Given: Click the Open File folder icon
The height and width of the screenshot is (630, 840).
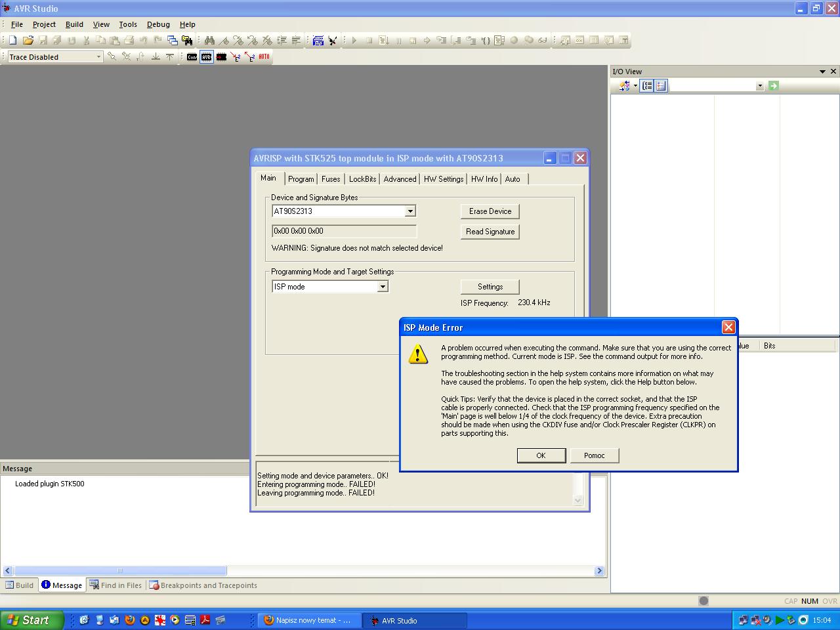Looking at the screenshot, I should point(28,40).
